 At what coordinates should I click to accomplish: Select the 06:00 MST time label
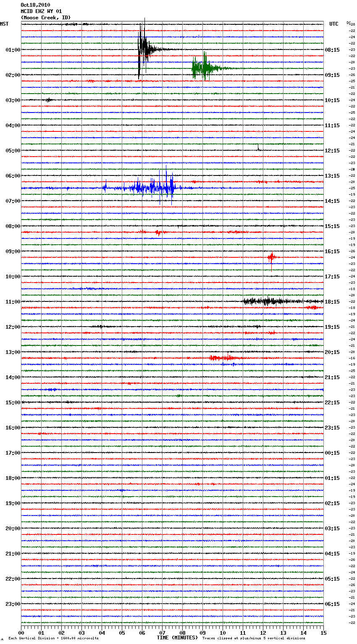[13, 176]
